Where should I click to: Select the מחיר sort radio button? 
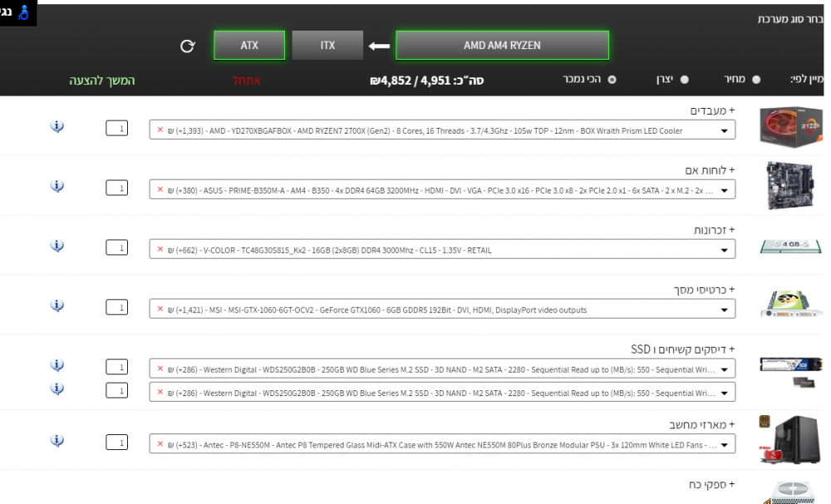pos(756,80)
